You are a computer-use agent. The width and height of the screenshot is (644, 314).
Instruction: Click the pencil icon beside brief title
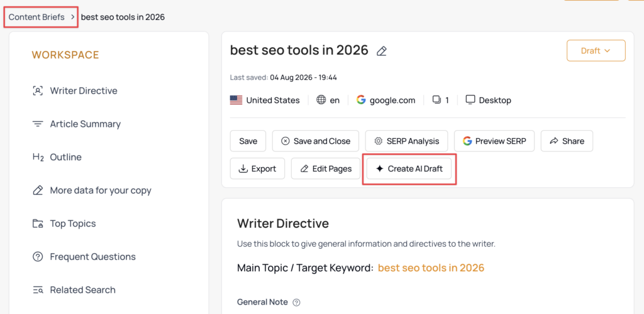(382, 51)
